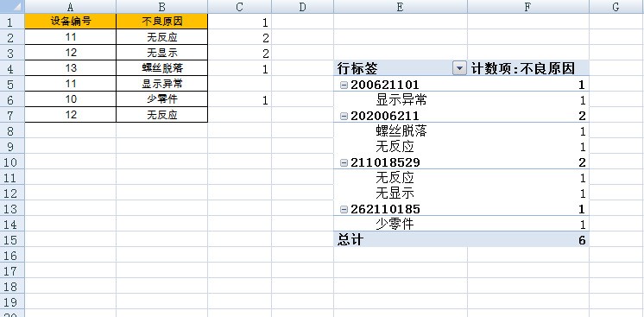
Task: Click the 不良原因 header cell
Action: (161, 22)
